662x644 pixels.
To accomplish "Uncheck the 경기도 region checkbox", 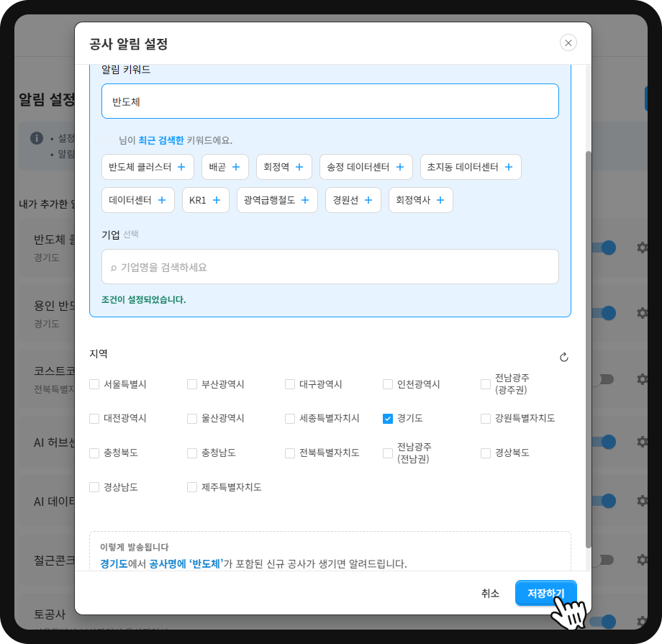I will (388, 419).
